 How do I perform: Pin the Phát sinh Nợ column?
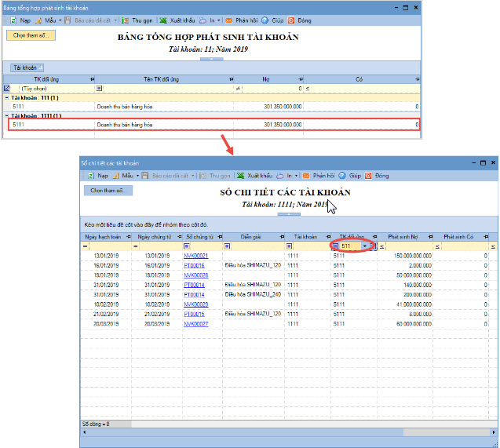pyautogui.click(x=430, y=237)
